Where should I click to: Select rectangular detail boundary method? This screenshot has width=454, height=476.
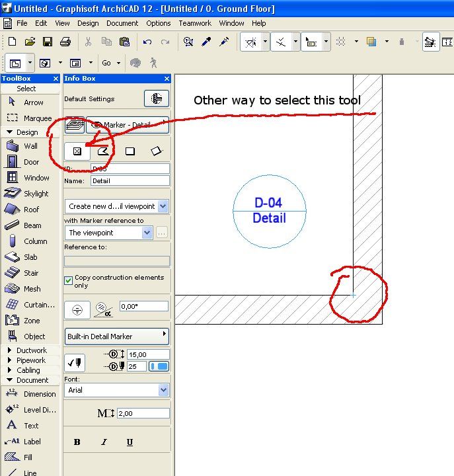click(x=130, y=151)
